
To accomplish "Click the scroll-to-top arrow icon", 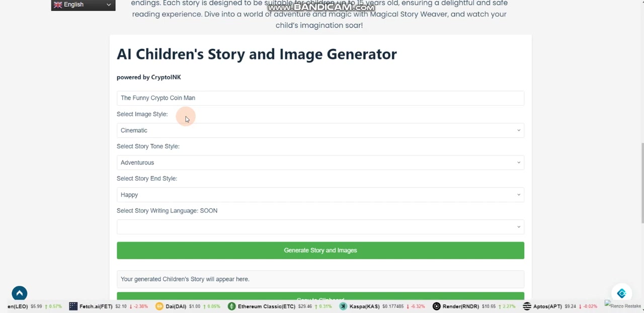I will (19, 293).
